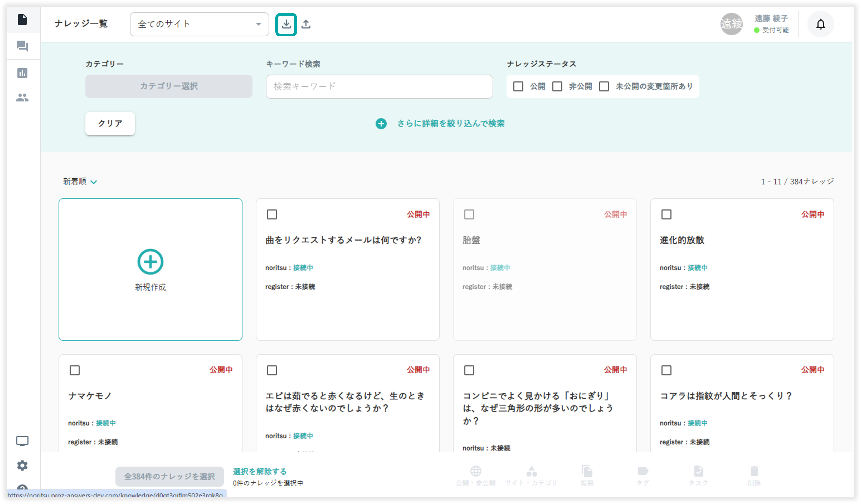861x504 pixels.
Task: Expand the 新着順 sort dropdown
Action: 80,182
